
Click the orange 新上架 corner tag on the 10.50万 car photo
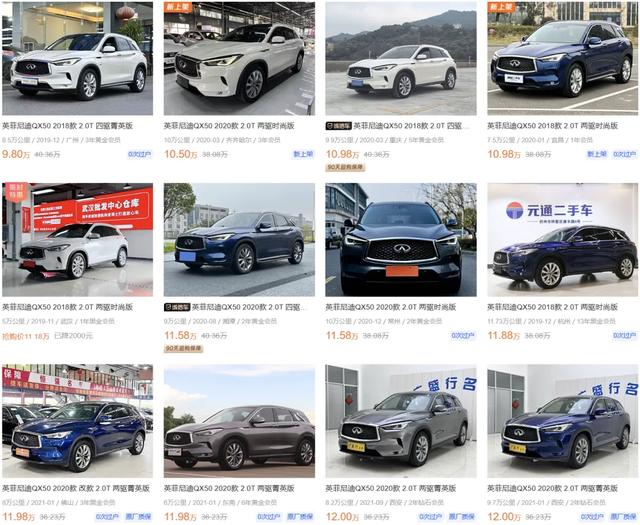pos(178,7)
